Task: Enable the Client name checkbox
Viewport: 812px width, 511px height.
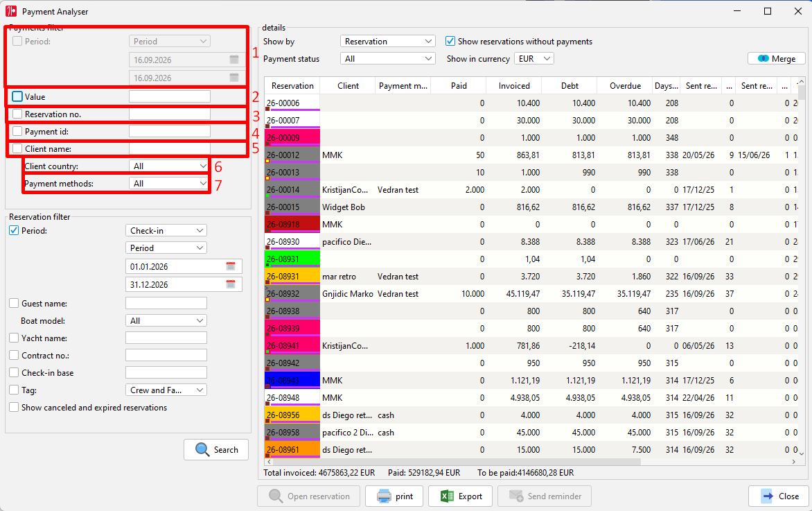Action: pyautogui.click(x=17, y=149)
